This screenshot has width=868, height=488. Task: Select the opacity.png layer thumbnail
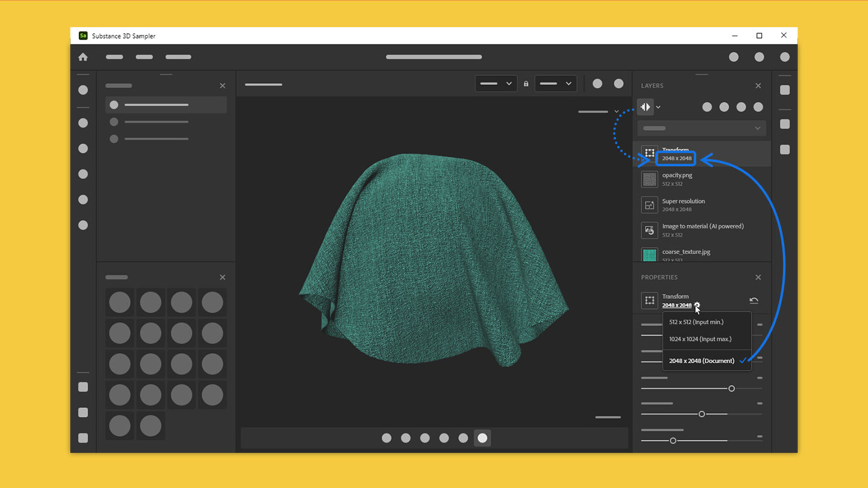(x=649, y=179)
